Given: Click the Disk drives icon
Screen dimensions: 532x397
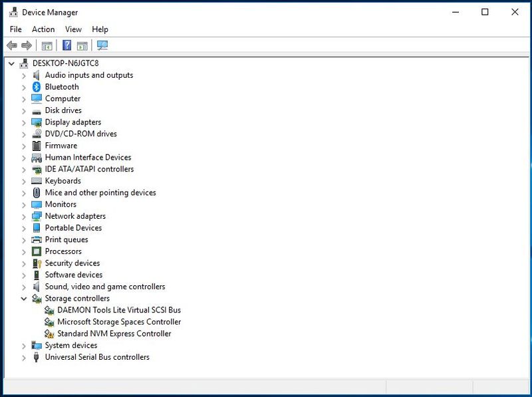Looking at the screenshot, I should coord(37,111).
